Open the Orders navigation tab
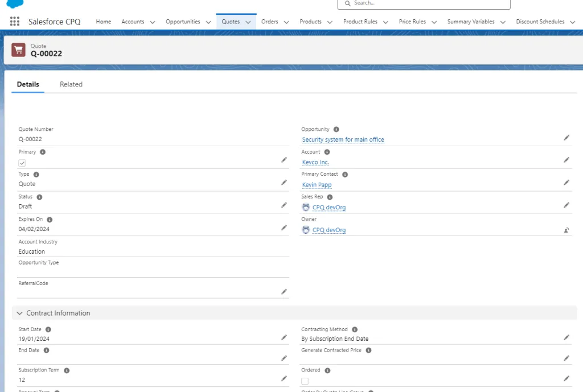Image resolution: width=583 pixels, height=392 pixels. [269, 22]
